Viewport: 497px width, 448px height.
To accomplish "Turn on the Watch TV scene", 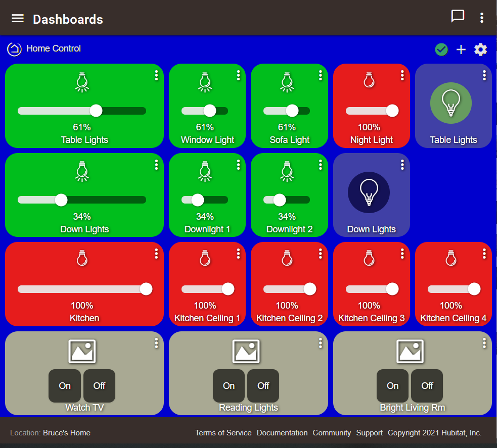I will tap(65, 386).
